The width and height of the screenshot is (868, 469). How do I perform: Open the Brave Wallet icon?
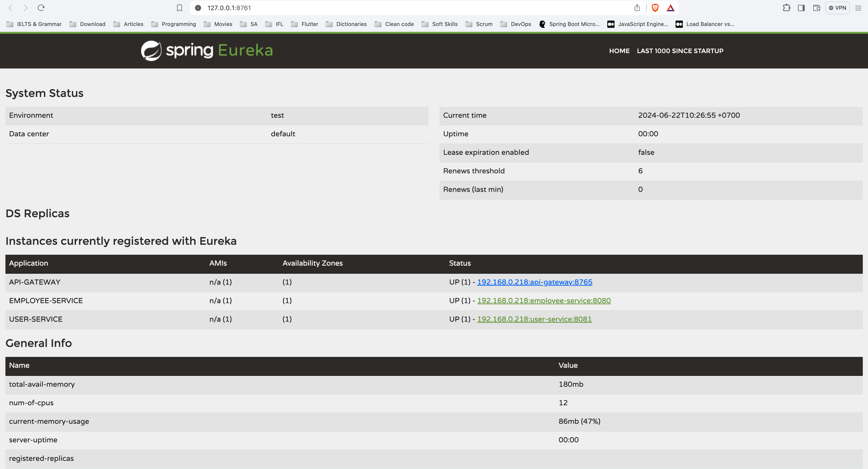[816, 8]
